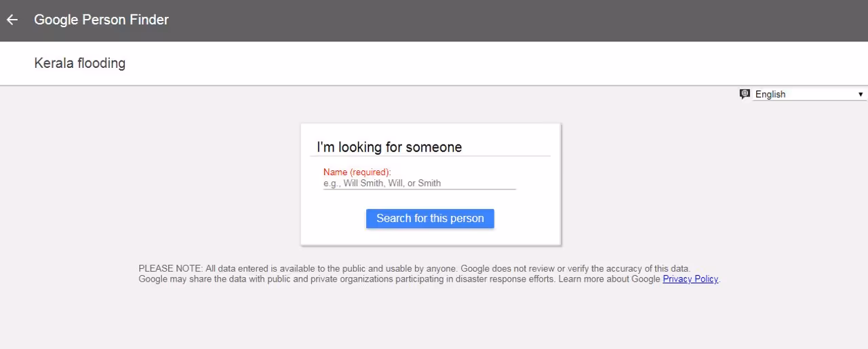Image resolution: width=868 pixels, height=349 pixels.
Task: Click empty space in Kerala flooding bar
Action: click(475, 63)
